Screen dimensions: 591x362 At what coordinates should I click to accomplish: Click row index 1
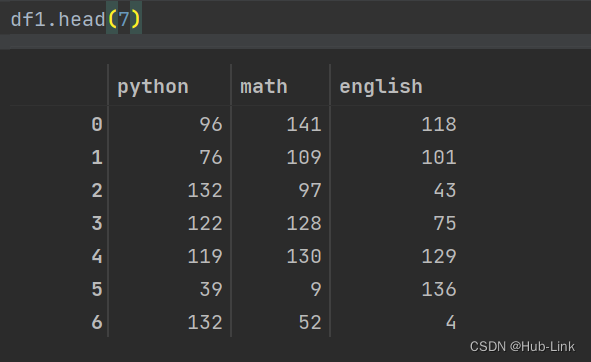[x=97, y=157]
